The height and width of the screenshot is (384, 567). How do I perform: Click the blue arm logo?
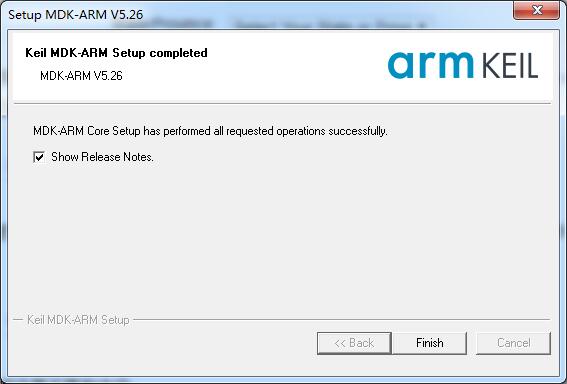[x=430, y=65]
